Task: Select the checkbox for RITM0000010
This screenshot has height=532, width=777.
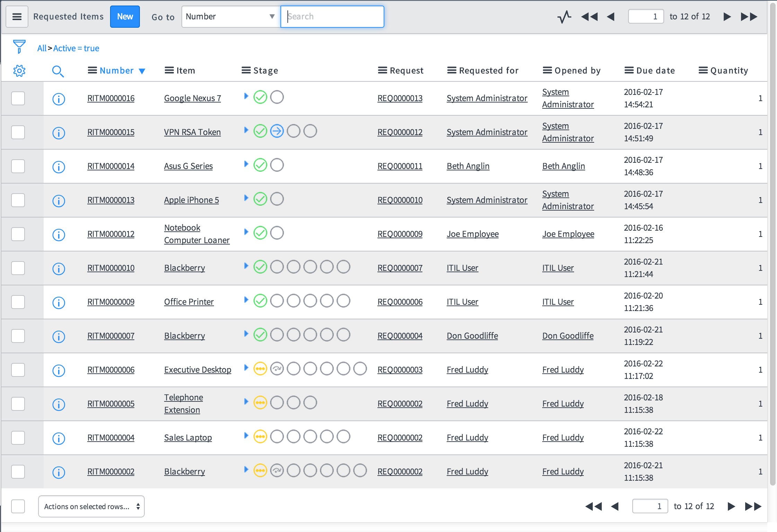Action: [x=18, y=268]
